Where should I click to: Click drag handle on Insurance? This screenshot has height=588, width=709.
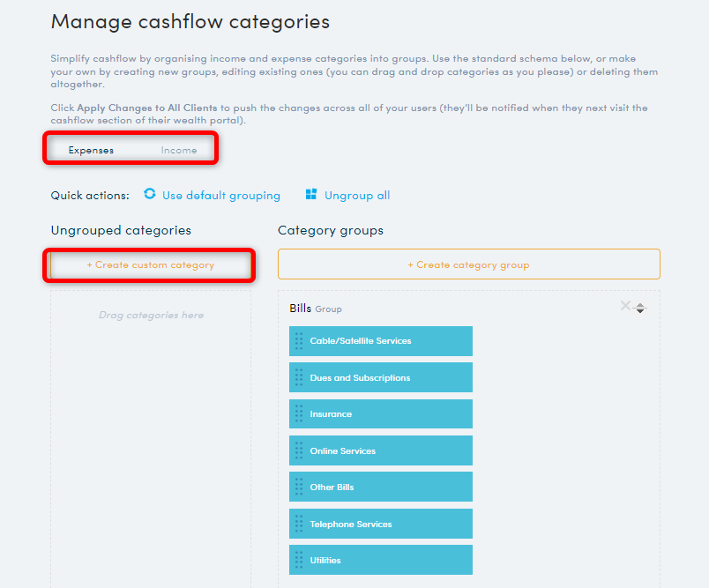point(299,413)
